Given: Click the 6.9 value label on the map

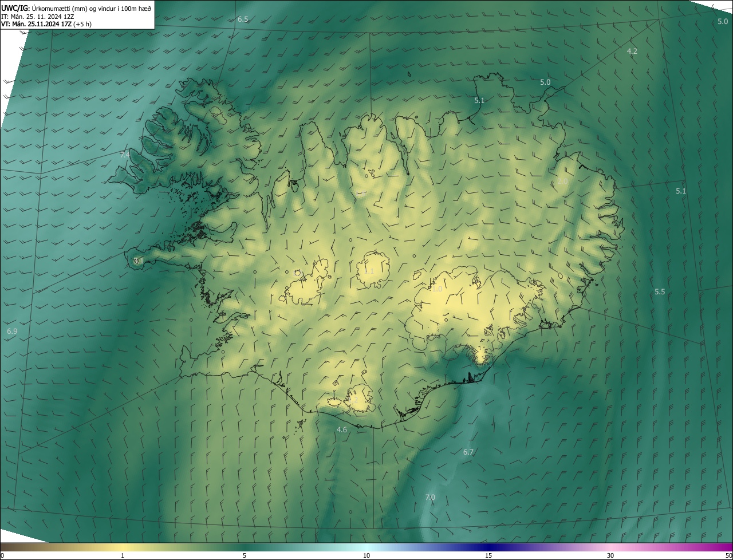Looking at the screenshot, I should point(12,332).
